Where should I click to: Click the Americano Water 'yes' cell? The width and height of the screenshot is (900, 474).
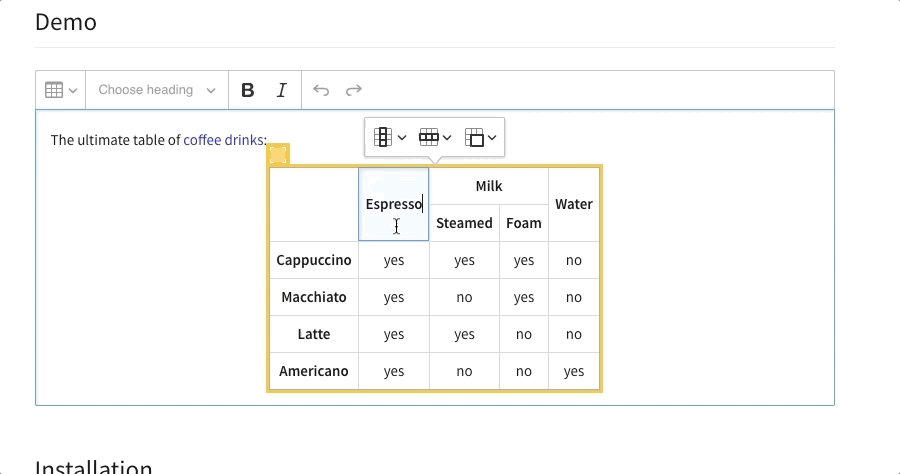[574, 371]
